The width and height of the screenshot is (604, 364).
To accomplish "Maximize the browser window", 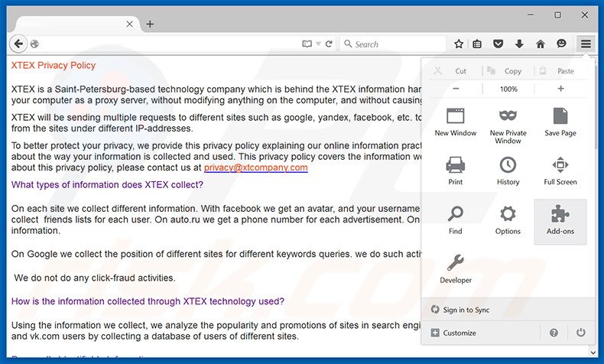I will tap(557, 15).
